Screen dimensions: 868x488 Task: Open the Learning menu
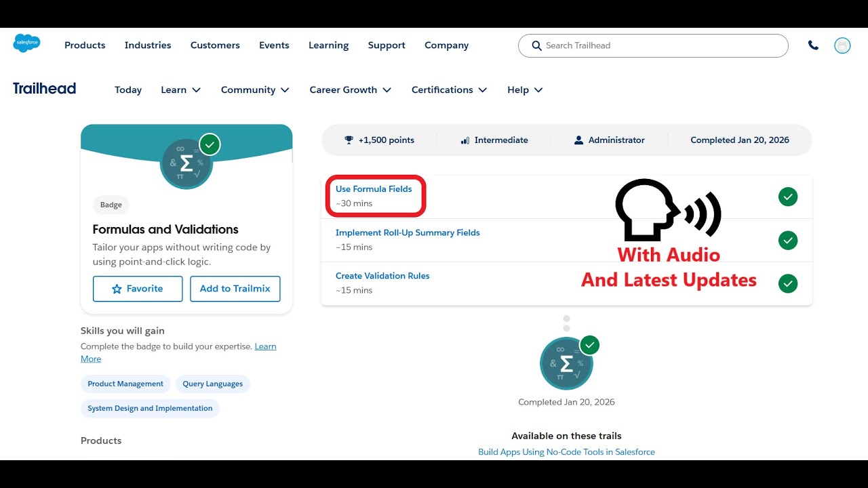click(329, 45)
